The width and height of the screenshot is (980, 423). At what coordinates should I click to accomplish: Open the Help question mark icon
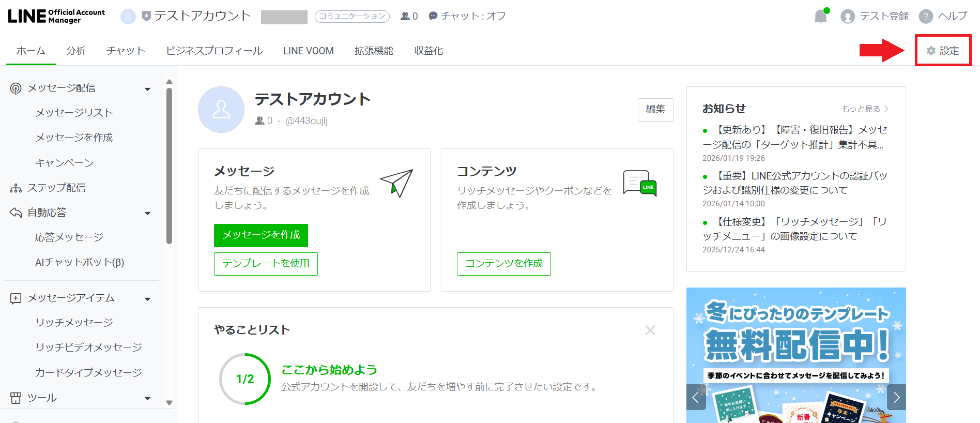point(925,17)
